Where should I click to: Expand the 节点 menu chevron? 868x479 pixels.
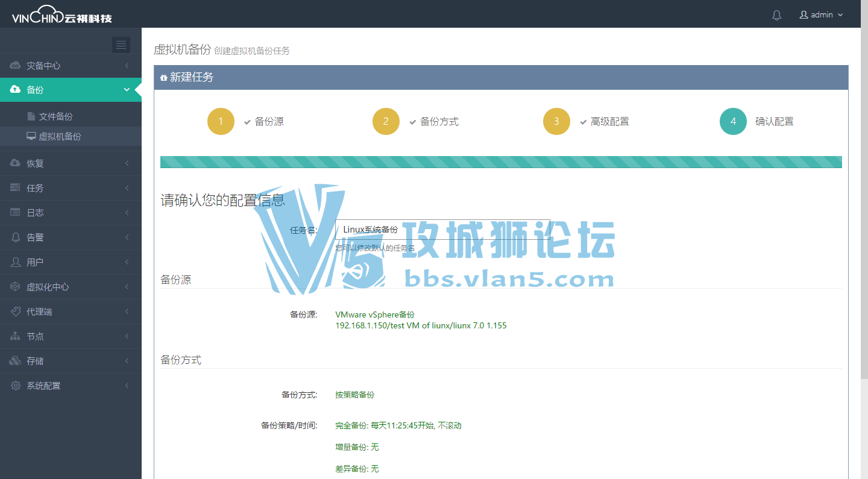[x=127, y=336]
